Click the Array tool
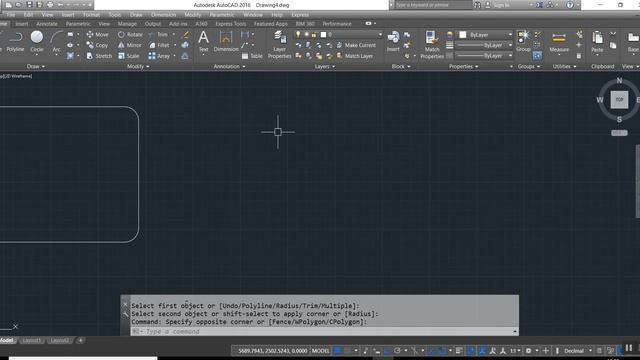 click(159, 56)
